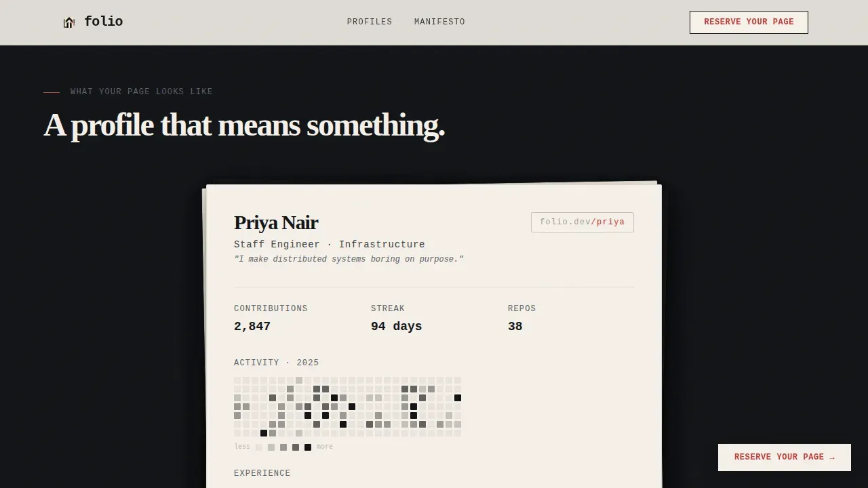Open the folio.dev/priya profile URL badge
The image size is (868, 488).
(583, 222)
